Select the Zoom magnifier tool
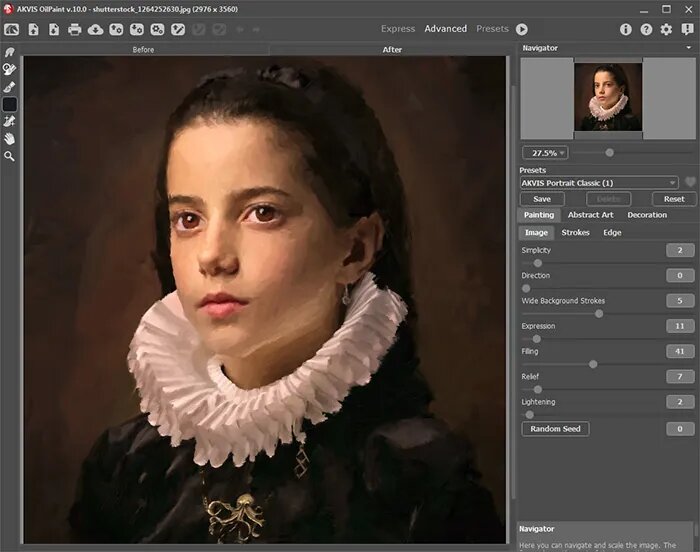This screenshot has height=552, width=700. [x=10, y=156]
